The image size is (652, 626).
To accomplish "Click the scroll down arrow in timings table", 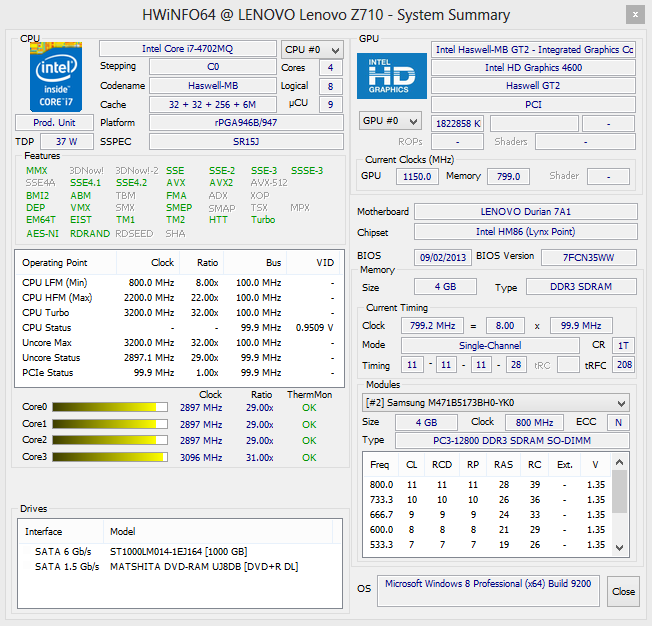I will 620,548.
